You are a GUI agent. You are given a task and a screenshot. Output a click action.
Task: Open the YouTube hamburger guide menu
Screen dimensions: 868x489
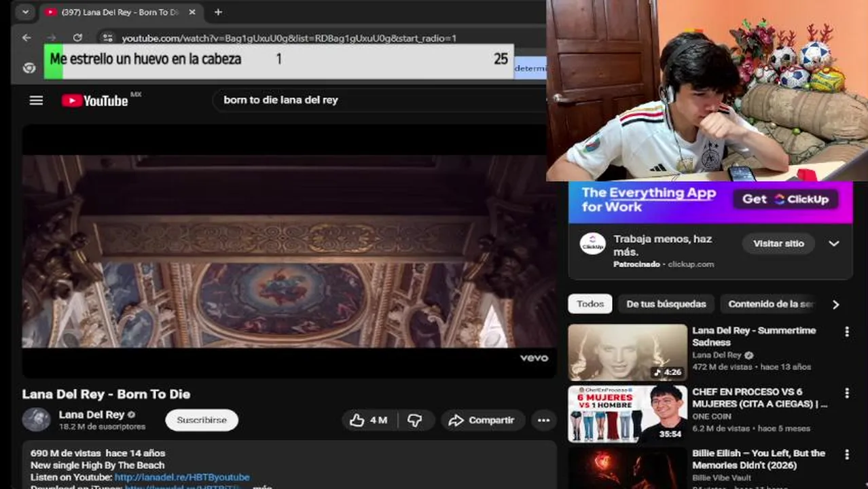coord(36,101)
